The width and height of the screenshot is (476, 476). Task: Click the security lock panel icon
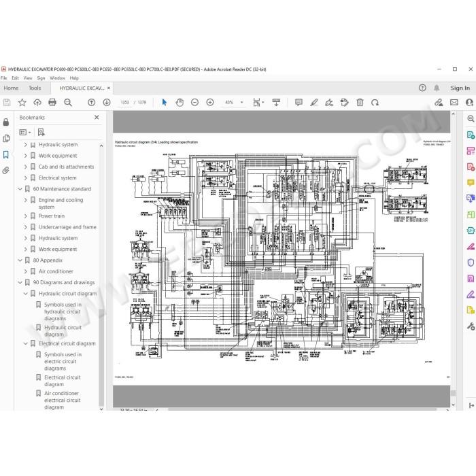[x=5, y=122]
